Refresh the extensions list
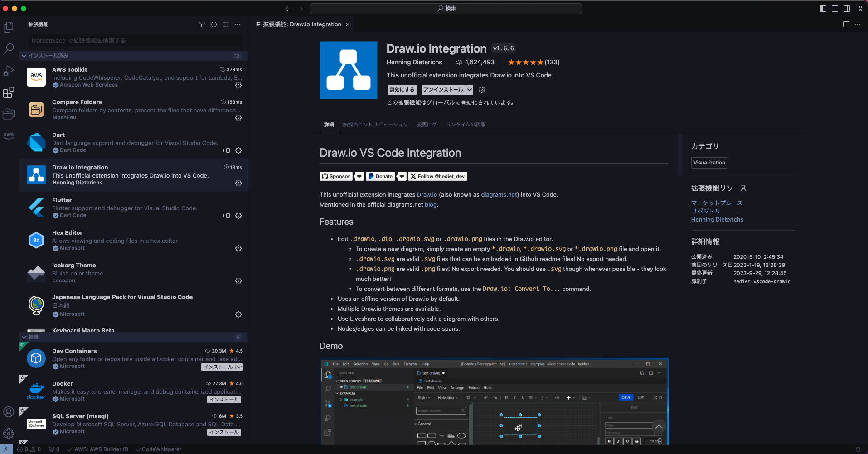The image size is (868, 454). tap(214, 24)
